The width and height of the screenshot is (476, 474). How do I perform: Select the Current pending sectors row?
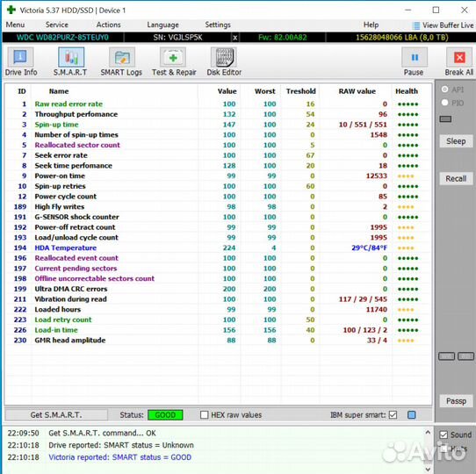point(218,269)
